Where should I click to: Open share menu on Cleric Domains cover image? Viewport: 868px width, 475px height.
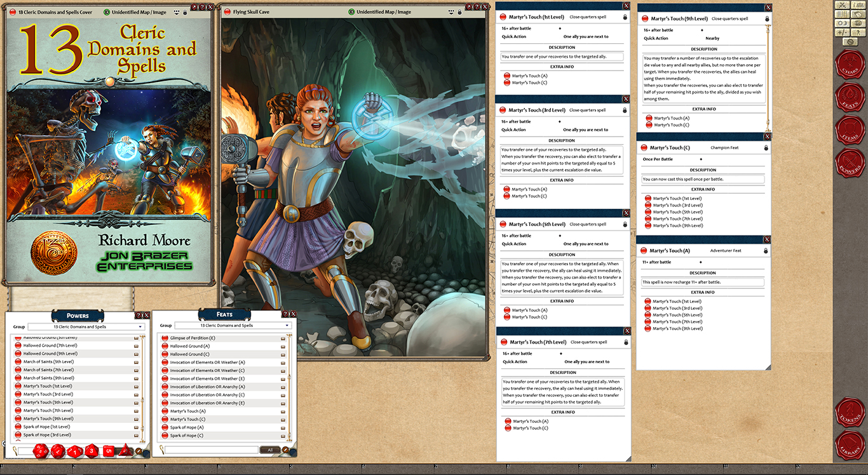click(176, 12)
